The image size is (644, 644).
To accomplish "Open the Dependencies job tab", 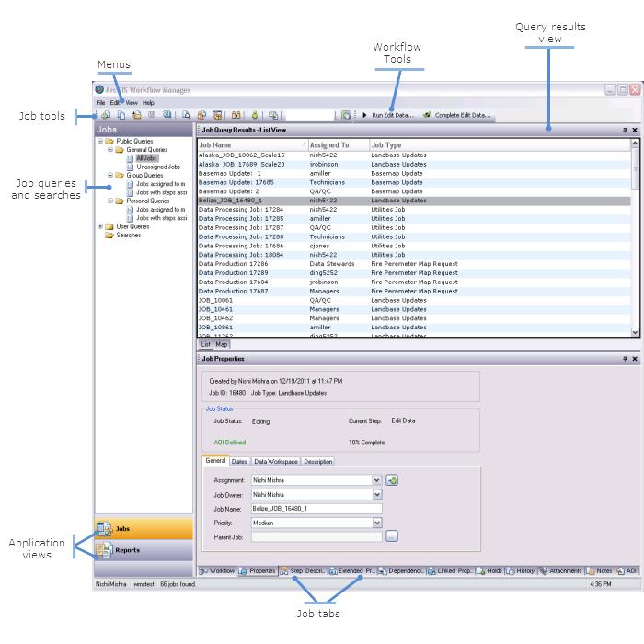I will tap(401, 571).
